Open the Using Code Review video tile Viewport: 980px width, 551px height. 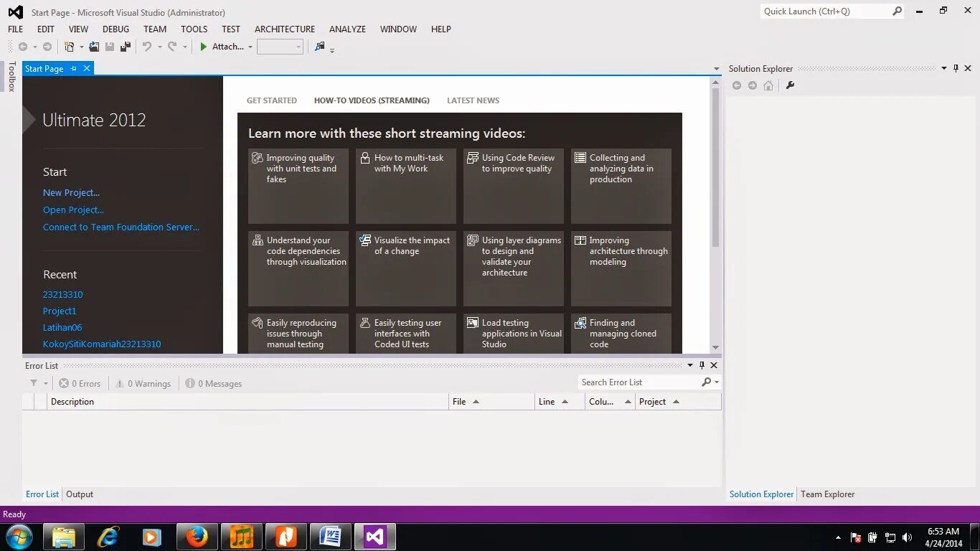pos(514,186)
